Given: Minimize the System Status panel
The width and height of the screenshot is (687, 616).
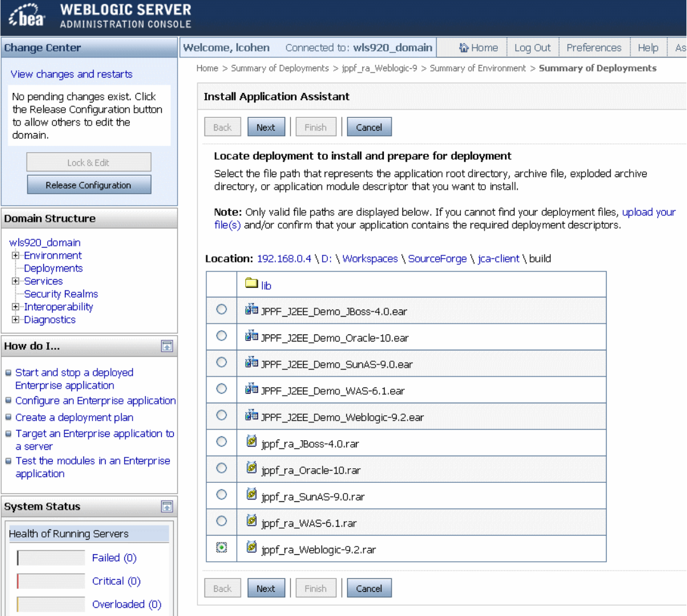Looking at the screenshot, I should click(167, 506).
